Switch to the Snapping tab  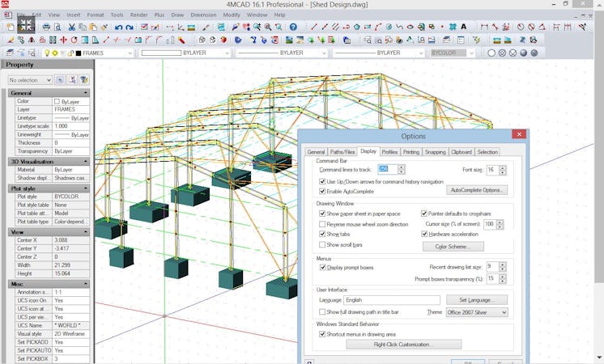coord(435,151)
